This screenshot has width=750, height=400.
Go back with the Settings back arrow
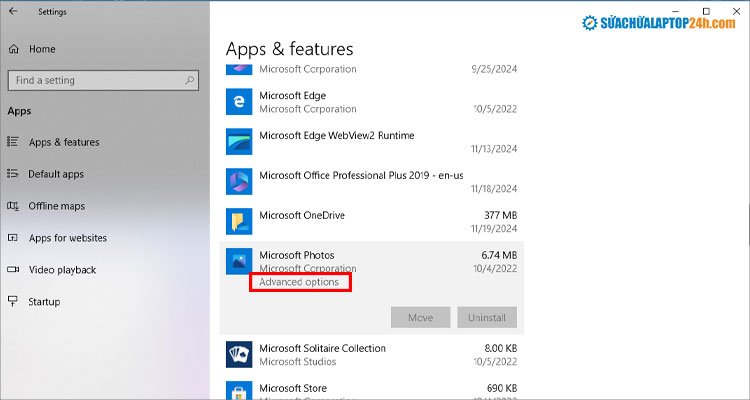pos(13,11)
